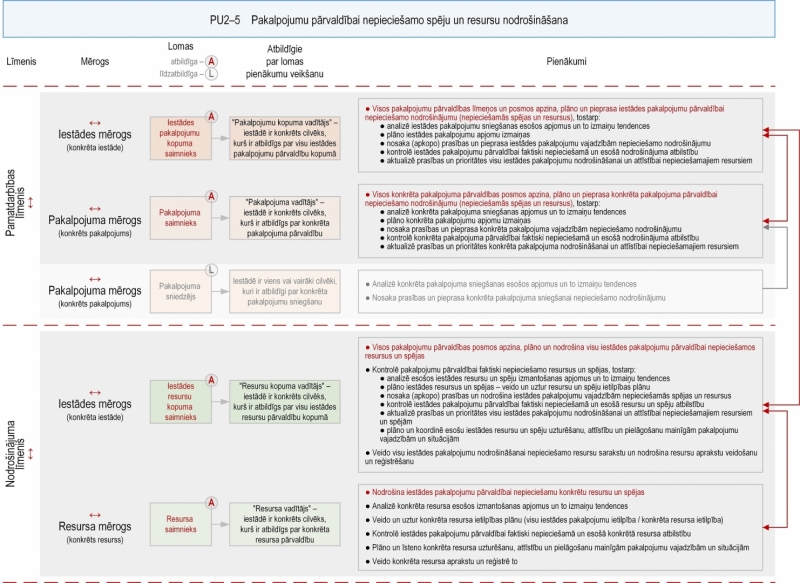Click A badge on Resursa saimnieks box
Image resolution: width=800 pixels, height=583 pixels.
point(211,503)
